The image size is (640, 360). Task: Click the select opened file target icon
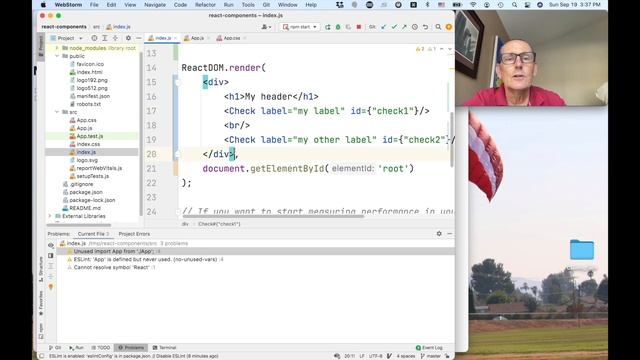point(94,38)
